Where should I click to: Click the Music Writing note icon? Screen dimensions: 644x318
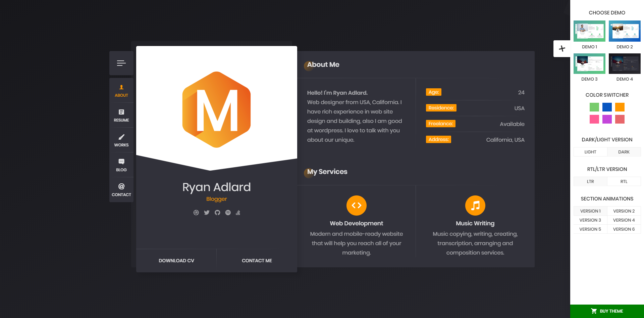click(475, 206)
